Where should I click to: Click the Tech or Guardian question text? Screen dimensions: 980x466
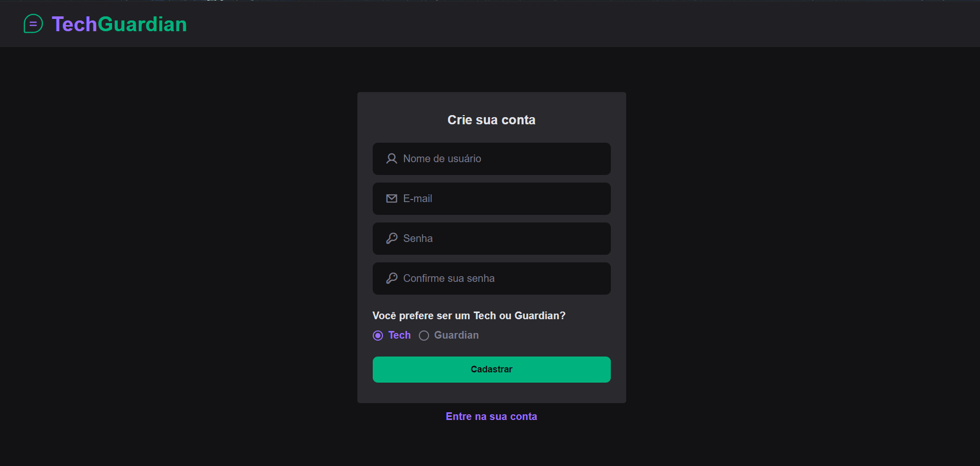[469, 316]
